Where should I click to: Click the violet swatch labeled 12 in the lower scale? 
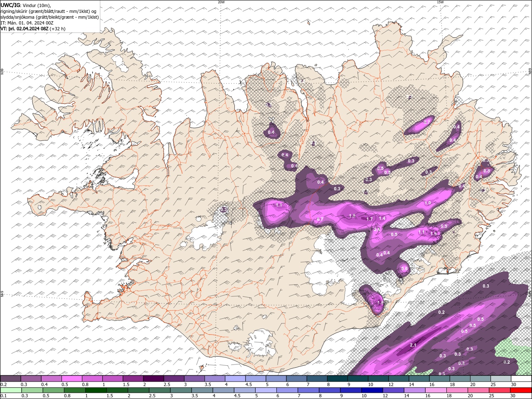(x=393, y=390)
